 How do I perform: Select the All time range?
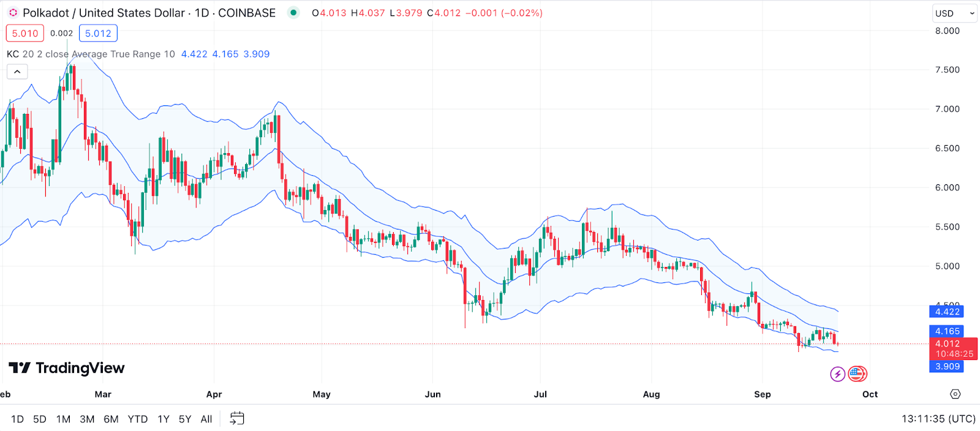tap(206, 419)
